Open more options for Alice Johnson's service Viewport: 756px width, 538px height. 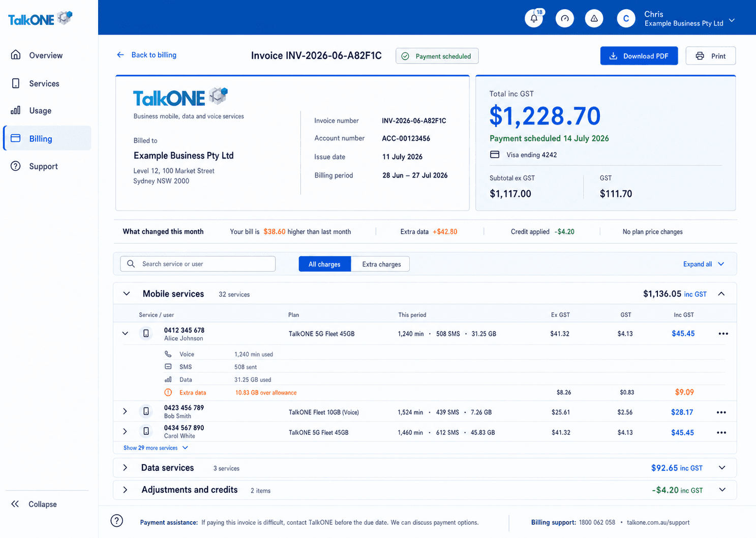[723, 334]
